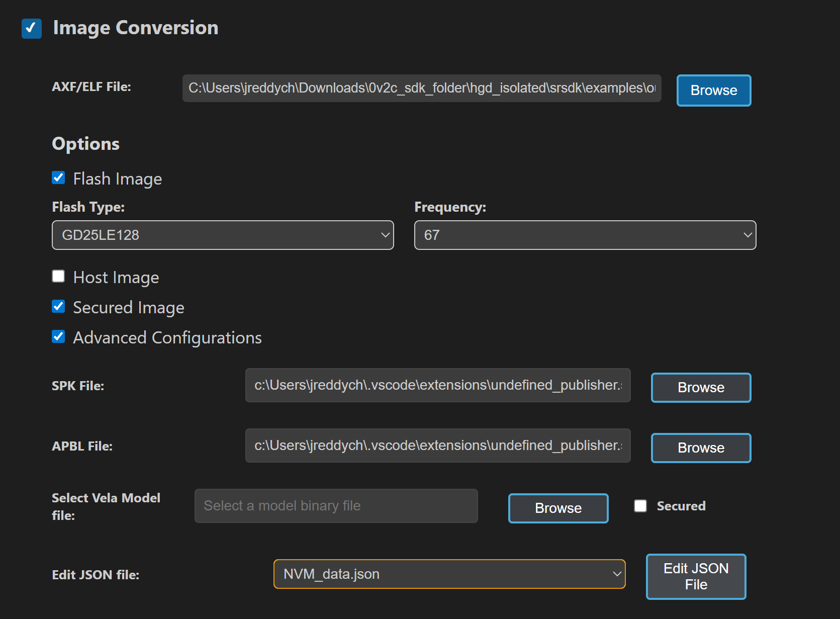
Task: Click the Edit JSON File button
Action: [x=696, y=576]
